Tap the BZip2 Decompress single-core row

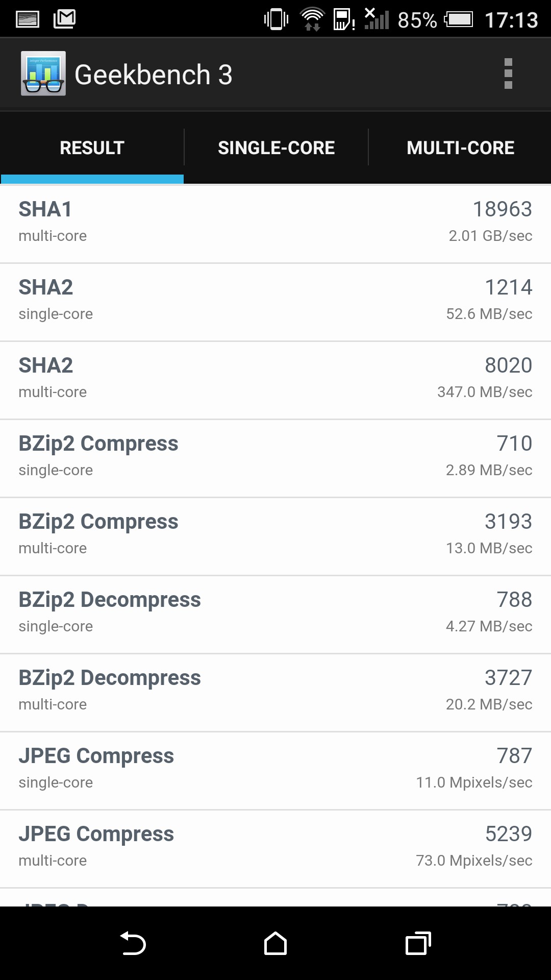(x=275, y=614)
